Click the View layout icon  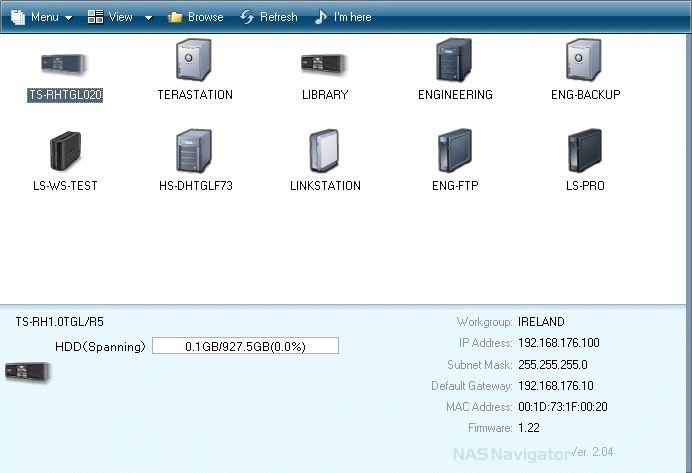coord(95,17)
